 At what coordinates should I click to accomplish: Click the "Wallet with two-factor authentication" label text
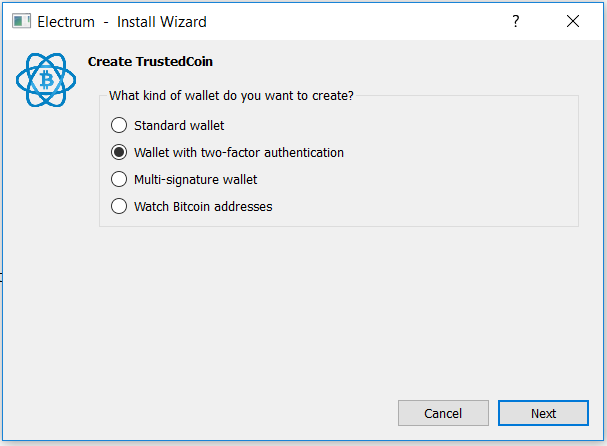click(239, 153)
